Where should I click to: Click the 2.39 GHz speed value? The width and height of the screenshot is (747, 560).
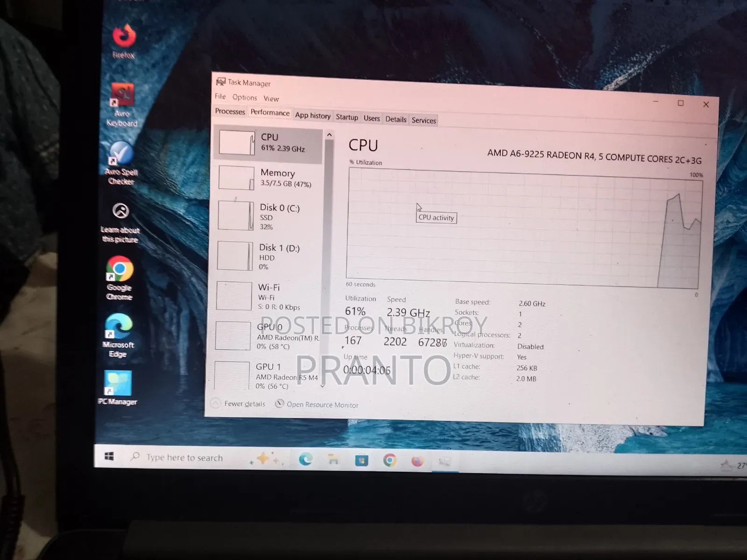click(408, 312)
